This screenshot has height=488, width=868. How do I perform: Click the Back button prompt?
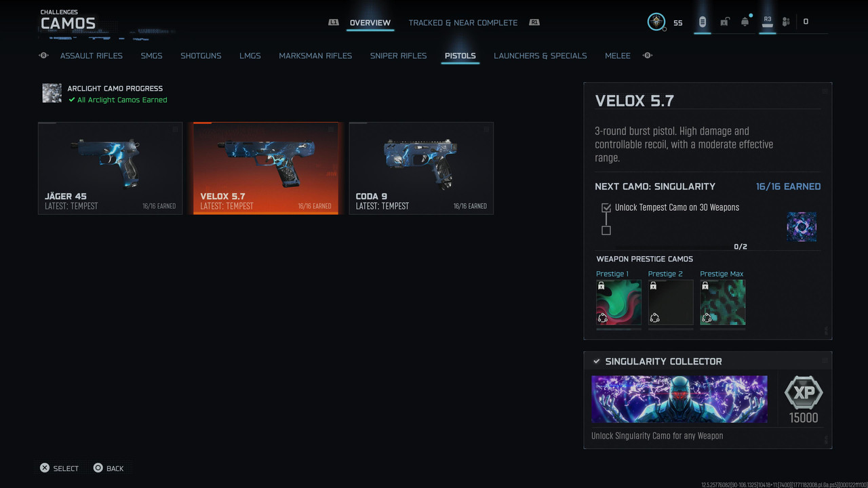(108, 468)
